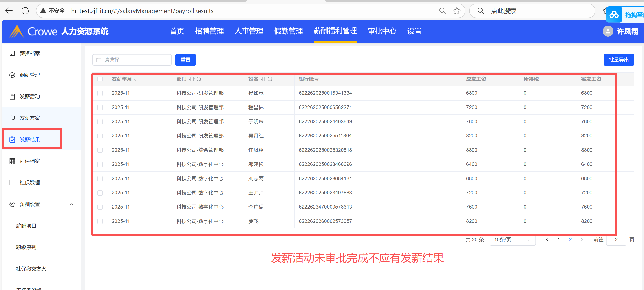Viewport: 644px width, 290px height.
Task: Open the 审批中心 top menu
Action: tap(382, 31)
